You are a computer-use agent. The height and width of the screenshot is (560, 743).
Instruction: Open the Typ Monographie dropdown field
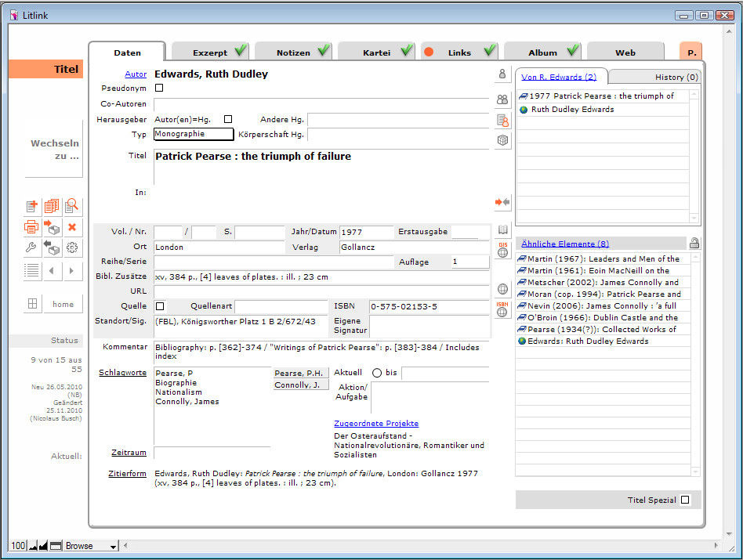194,134
